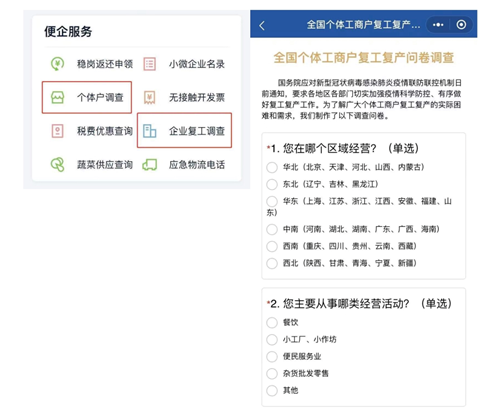Click the truncated header title 全国个体工商户复工复产…
Viewport: 500px width, 415px height.
363,25
